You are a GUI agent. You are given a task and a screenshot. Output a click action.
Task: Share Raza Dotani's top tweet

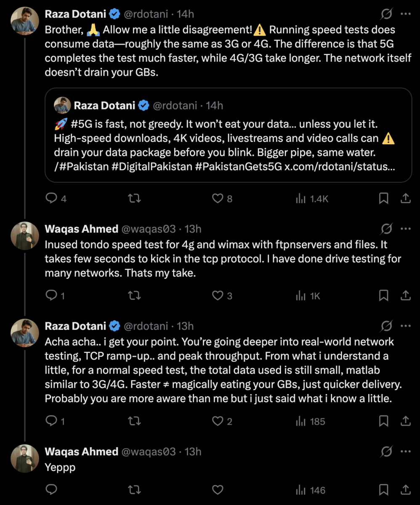(406, 198)
